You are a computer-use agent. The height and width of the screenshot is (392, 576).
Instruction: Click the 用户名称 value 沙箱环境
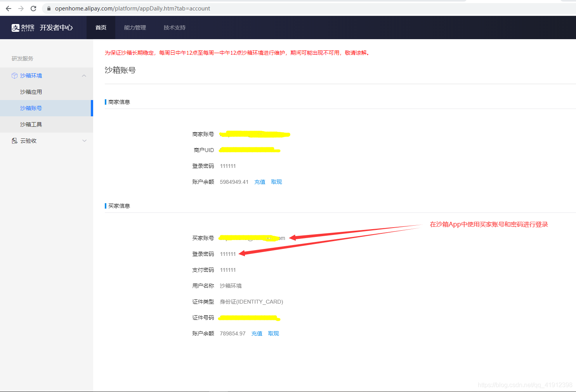coord(231,286)
